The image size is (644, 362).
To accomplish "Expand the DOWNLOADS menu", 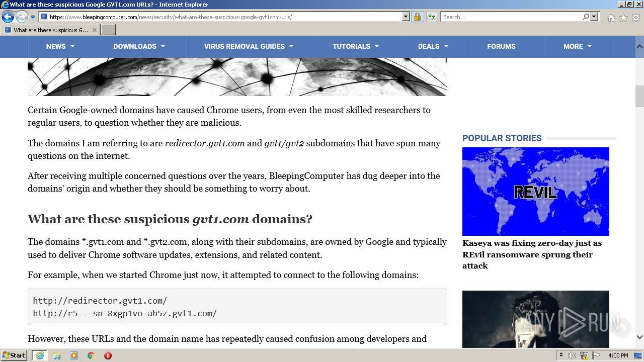I will (x=139, y=46).
